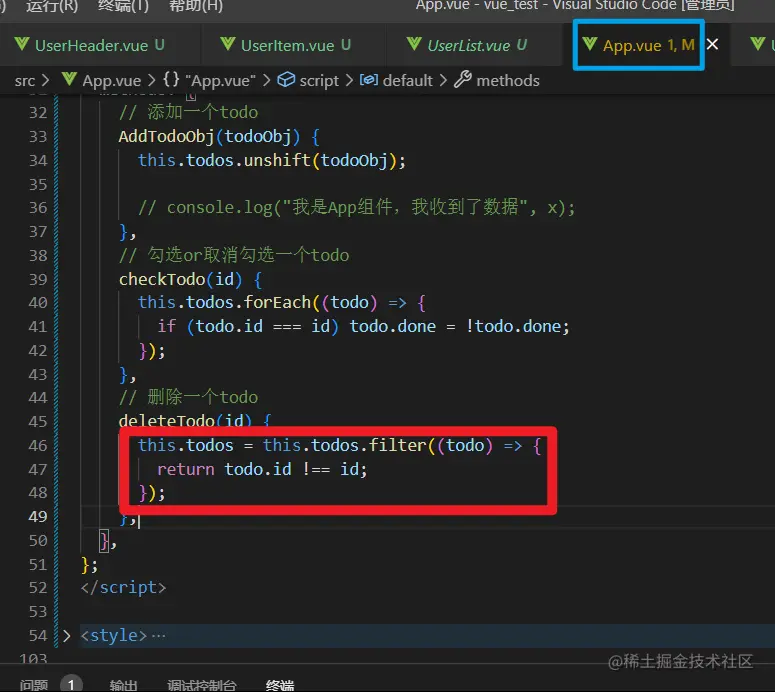
Task: Click line number 33
Action: tap(38, 136)
